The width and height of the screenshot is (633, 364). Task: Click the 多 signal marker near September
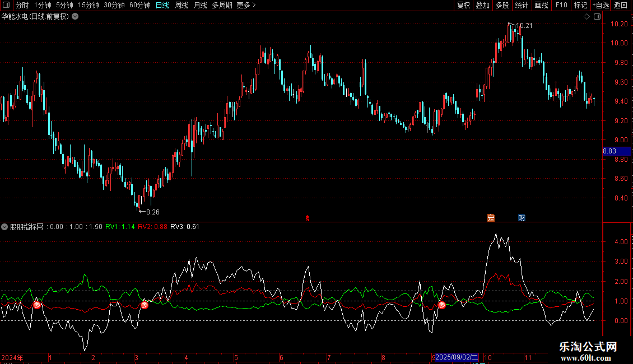(441, 305)
